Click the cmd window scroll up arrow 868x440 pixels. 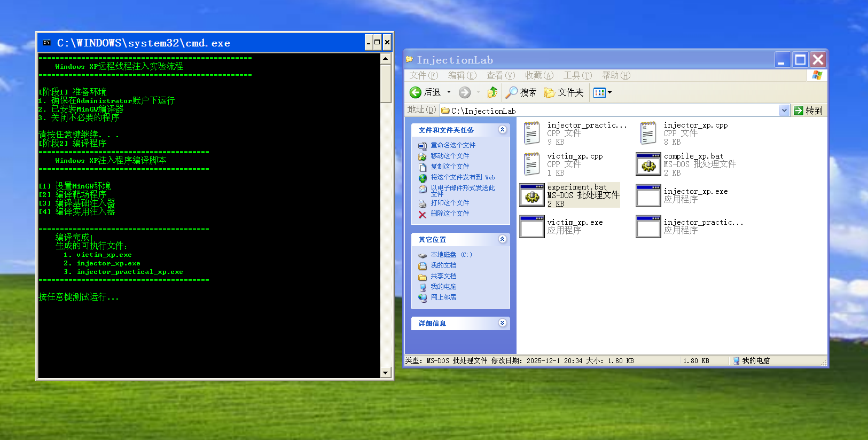pyautogui.click(x=386, y=59)
